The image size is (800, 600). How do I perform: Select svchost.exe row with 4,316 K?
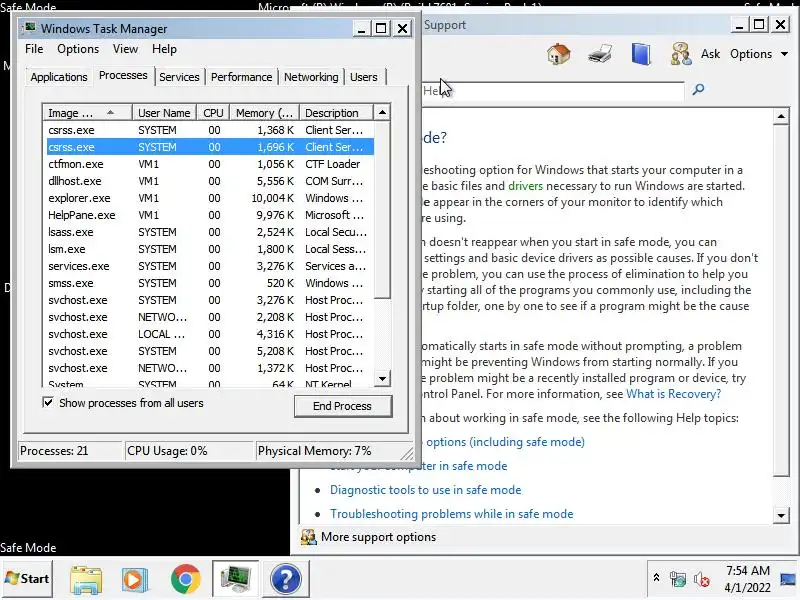210,334
